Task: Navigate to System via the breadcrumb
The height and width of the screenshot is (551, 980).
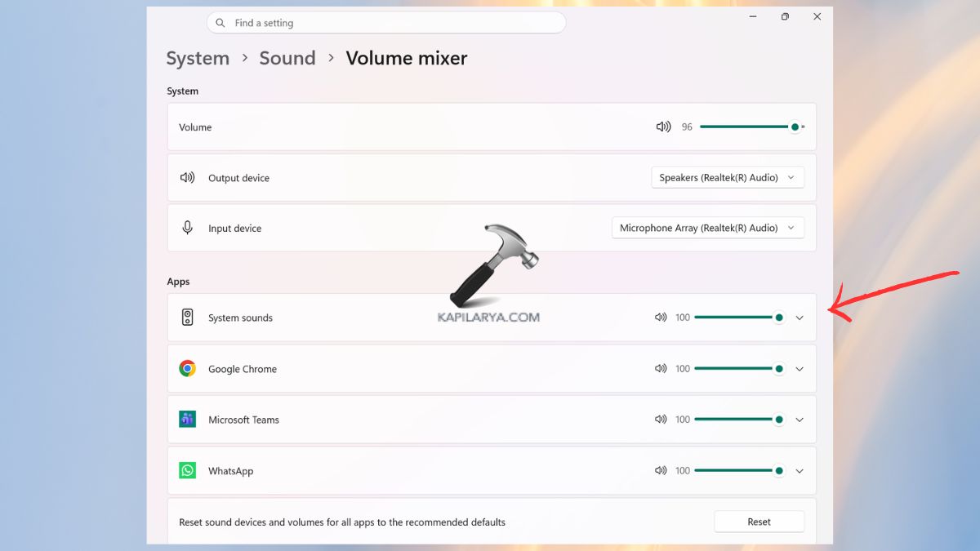Action: (198, 58)
